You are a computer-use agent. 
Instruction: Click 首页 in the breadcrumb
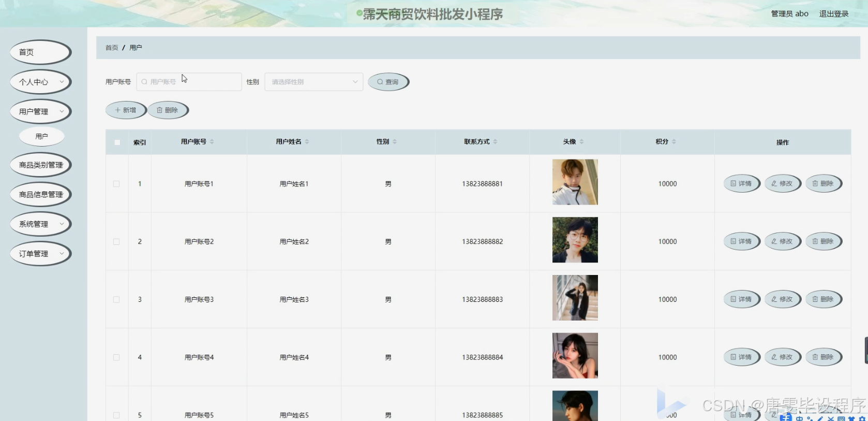(112, 48)
